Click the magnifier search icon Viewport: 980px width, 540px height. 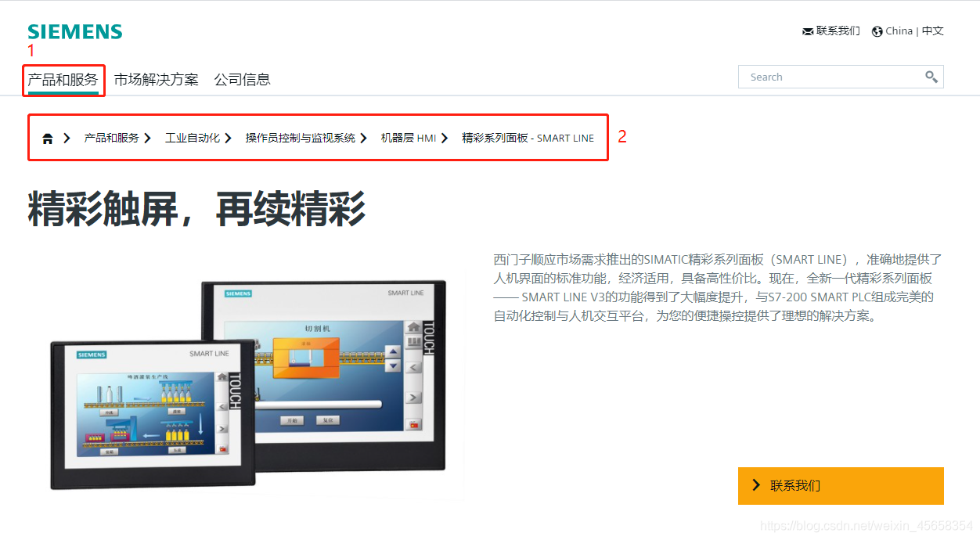931,77
